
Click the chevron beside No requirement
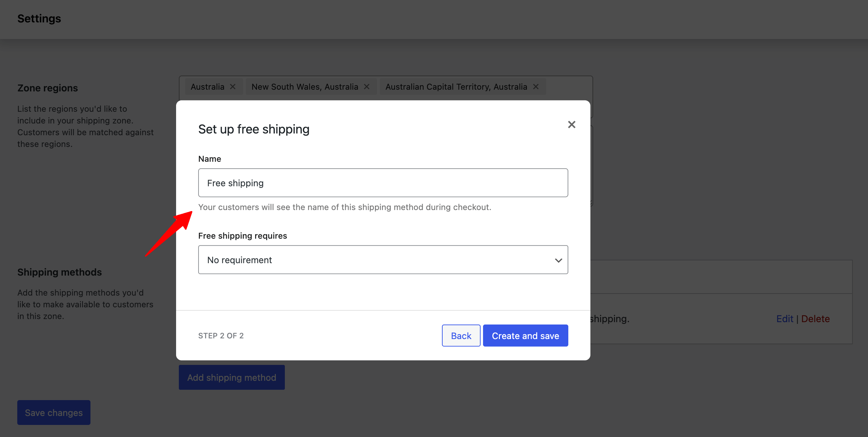pyautogui.click(x=558, y=260)
